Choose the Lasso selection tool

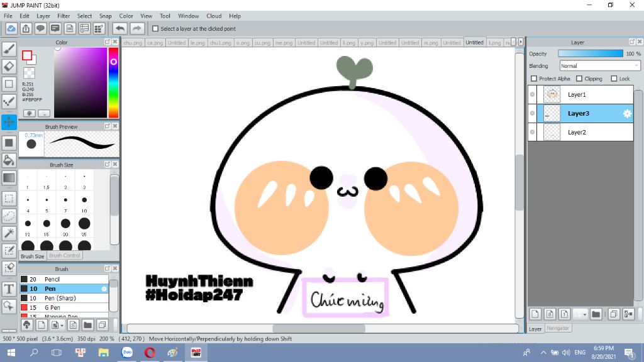[x=9, y=216]
